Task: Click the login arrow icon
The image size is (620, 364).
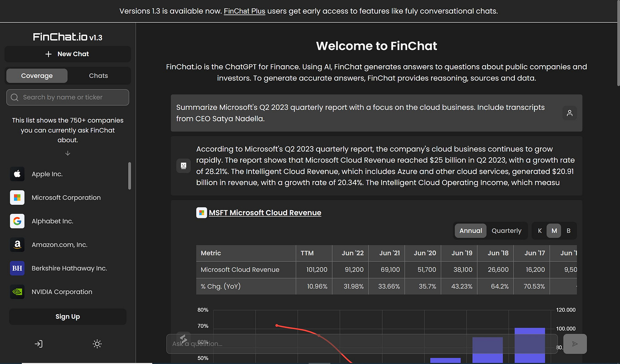Action: pyautogui.click(x=38, y=344)
